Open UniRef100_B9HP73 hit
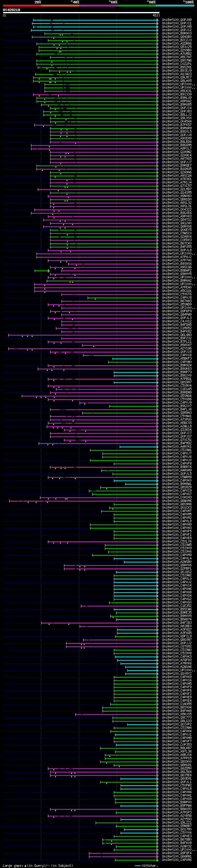This screenshot has height=868, width=197. [177, 372]
